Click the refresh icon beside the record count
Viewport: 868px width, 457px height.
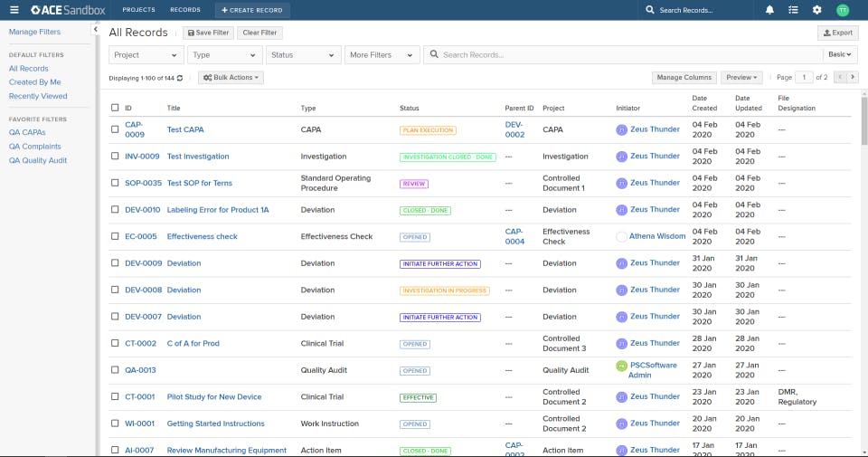[x=180, y=78]
